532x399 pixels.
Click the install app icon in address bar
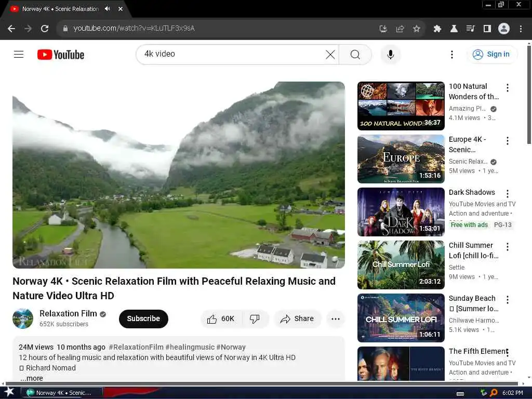(x=383, y=29)
